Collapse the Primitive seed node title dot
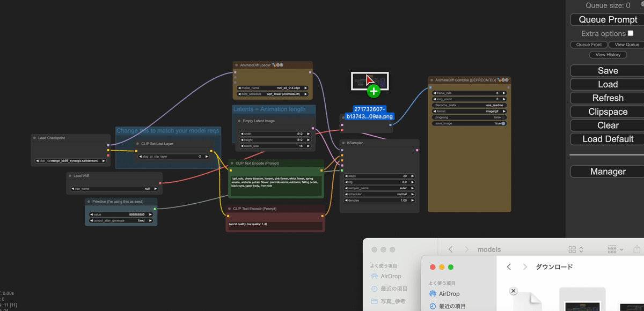 89,202
